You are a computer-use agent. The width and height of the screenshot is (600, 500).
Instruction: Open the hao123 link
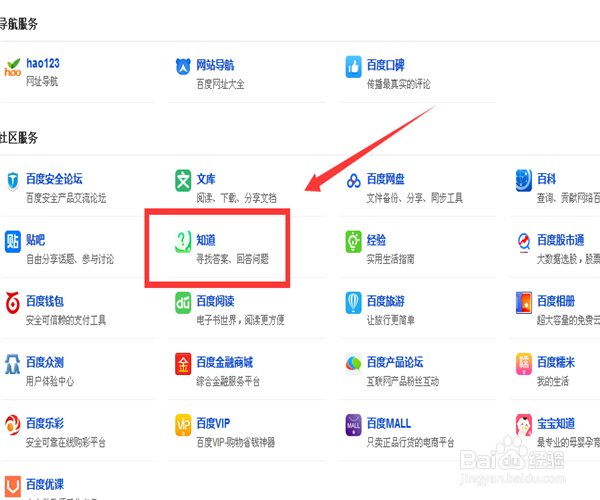coord(43,63)
